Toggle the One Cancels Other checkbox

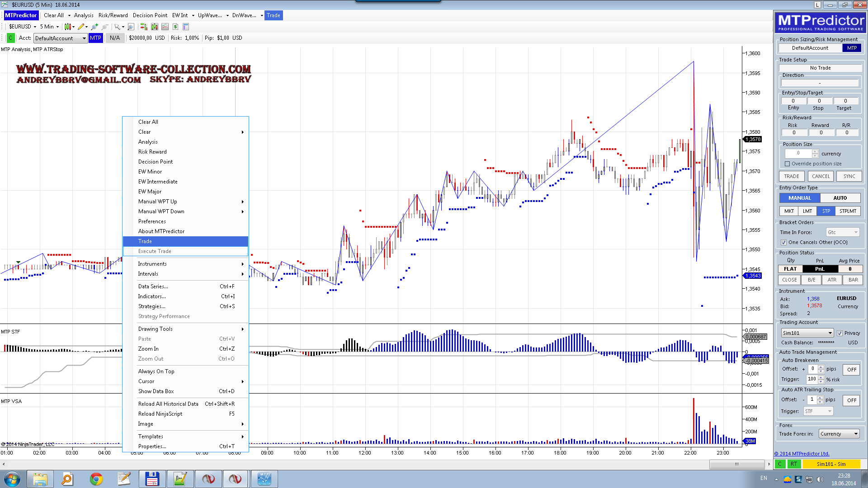[784, 243]
